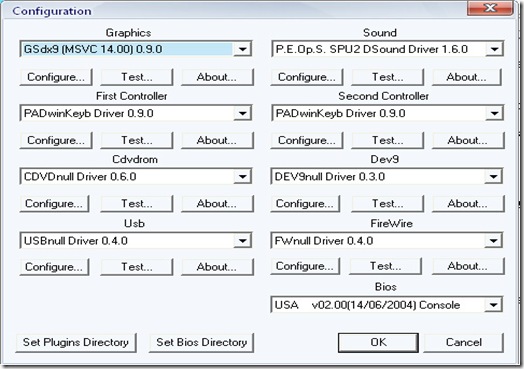Expand the Second Controller plugin dropdown
Image resolution: width=524 pixels, height=369 pixels.
pyautogui.click(x=495, y=113)
